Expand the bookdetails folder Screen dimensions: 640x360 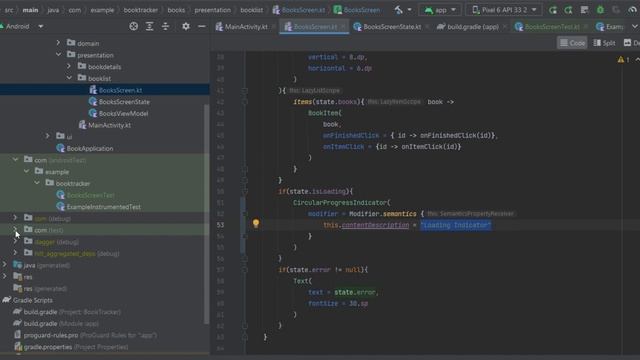pyautogui.click(x=69, y=66)
